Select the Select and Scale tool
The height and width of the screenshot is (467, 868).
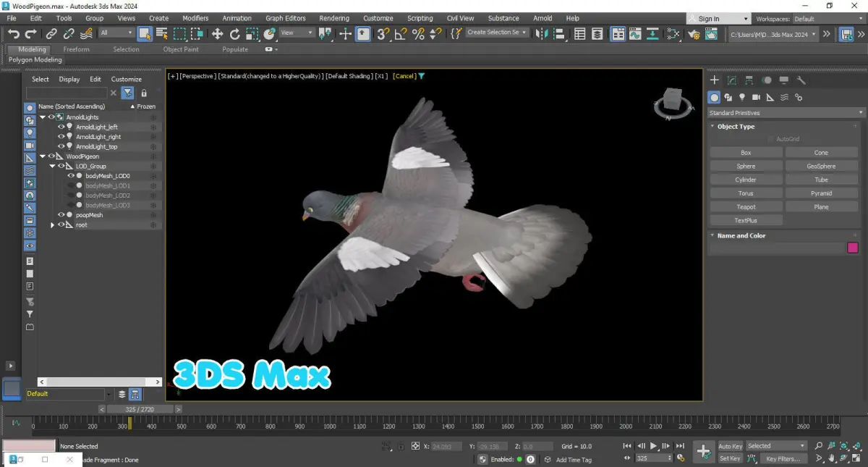pyautogui.click(x=252, y=33)
